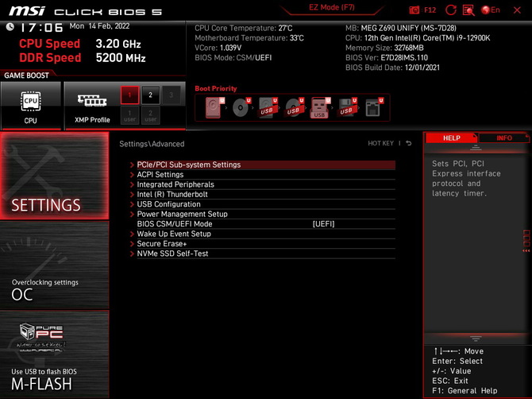Change language via the En globe icon
Screen dimensions: 532x399
click(491, 10)
